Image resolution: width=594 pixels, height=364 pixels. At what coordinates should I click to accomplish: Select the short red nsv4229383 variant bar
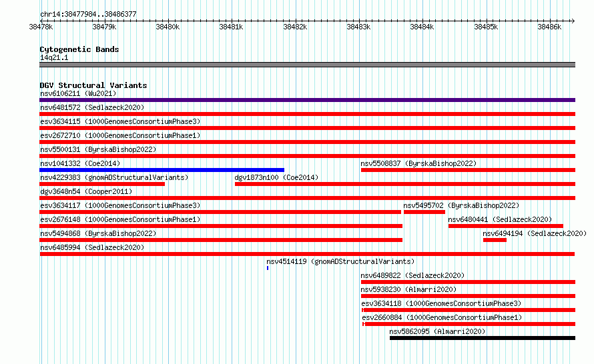point(102,184)
